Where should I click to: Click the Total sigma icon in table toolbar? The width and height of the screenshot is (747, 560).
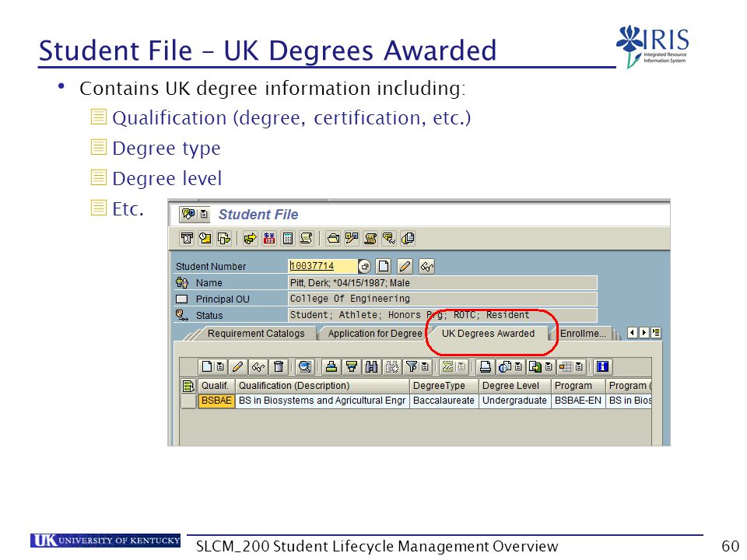click(447, 366)
